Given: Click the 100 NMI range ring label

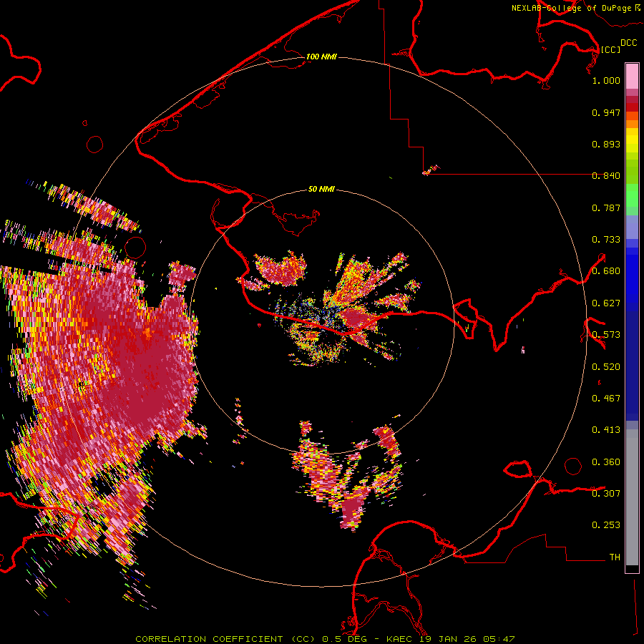Looking at the screenshot, I should point(321,57).
